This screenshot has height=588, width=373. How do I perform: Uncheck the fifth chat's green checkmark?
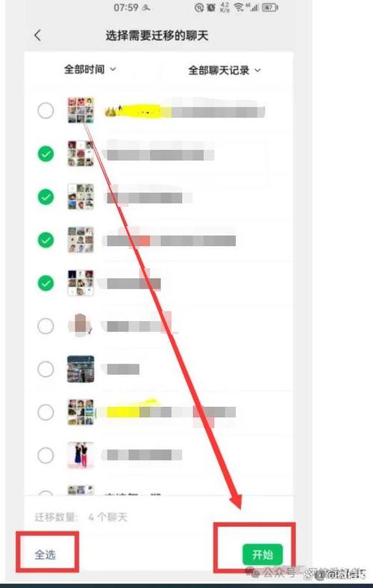[x=46, y=283]
